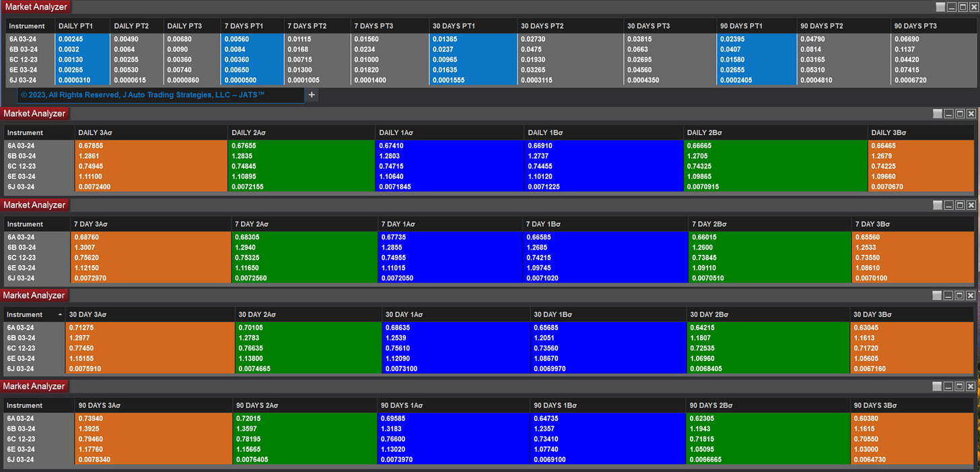The width and height of the screenshot is (980, 472).
Task: Maximize the 90 DAYS 3Aσ Market Analyzer window
Action: pos(960,387)
